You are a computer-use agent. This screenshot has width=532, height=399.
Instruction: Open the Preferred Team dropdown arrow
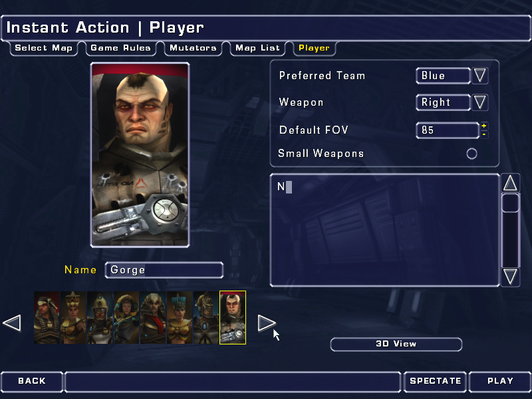[x=479, y=75]
